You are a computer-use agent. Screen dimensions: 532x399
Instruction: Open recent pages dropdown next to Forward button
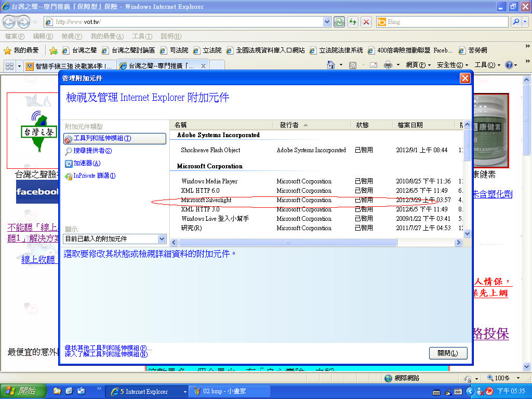pos(35,22)
